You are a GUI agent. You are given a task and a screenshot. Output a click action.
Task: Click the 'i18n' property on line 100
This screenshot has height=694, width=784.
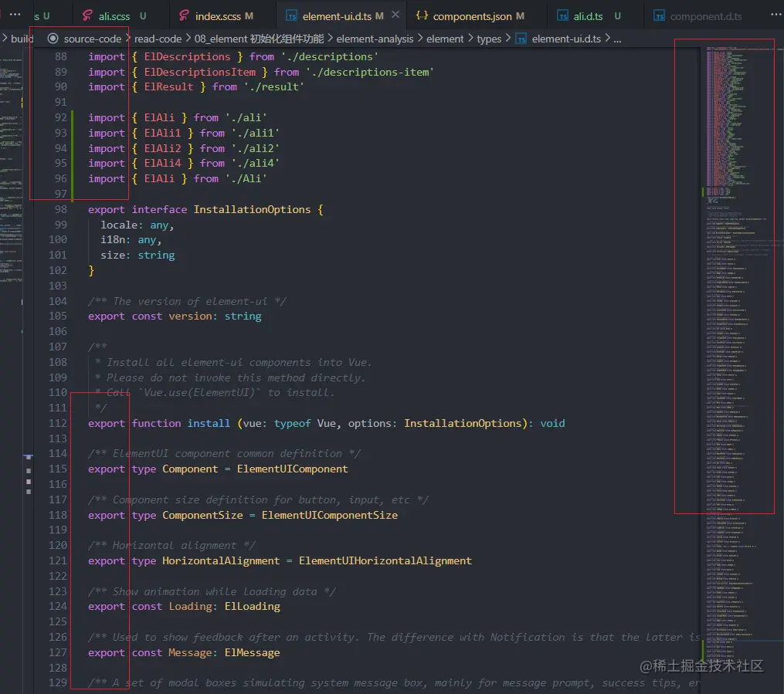pyautogui.click(x=113, y=239)
